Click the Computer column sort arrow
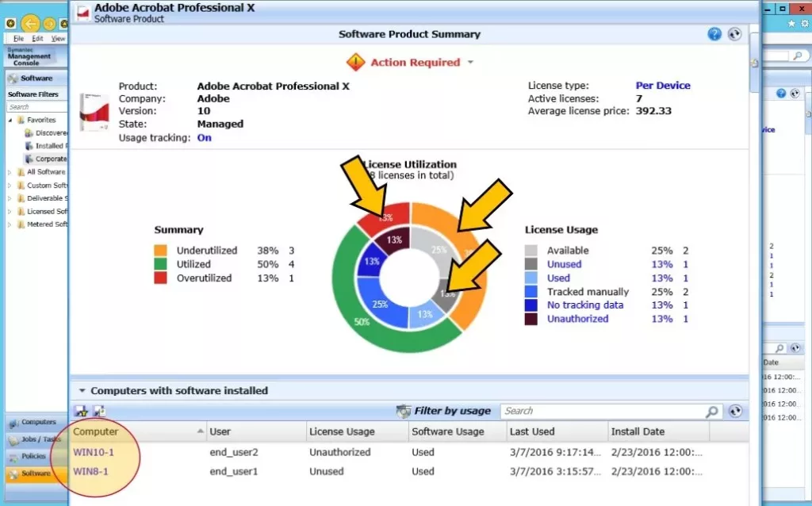 tap(201, 431)
